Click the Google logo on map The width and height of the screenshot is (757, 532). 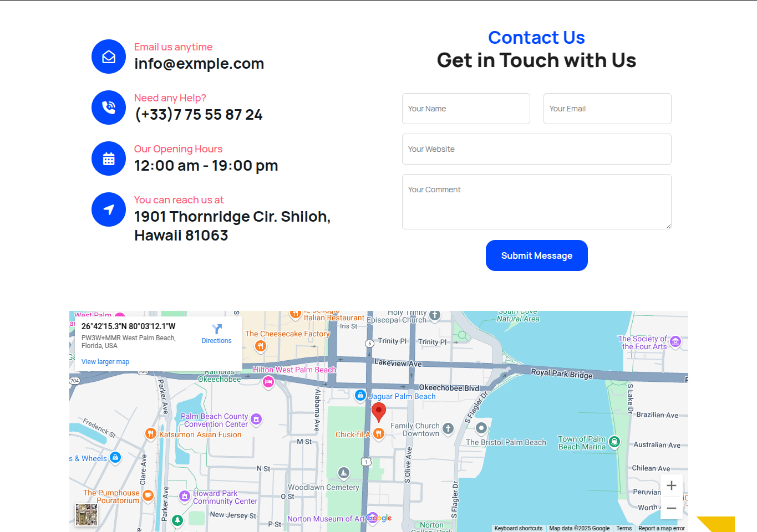(x=379, y=518)
